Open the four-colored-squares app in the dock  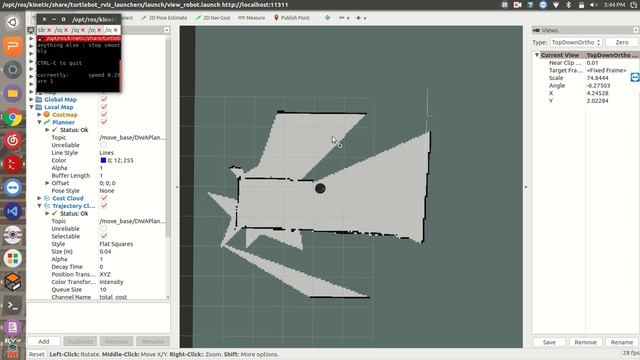click(13, 258)
